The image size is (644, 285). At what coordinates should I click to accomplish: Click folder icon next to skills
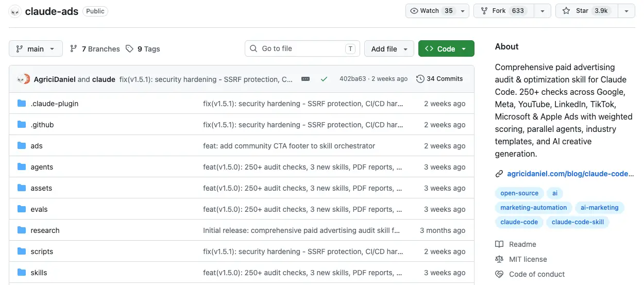pos(22,273)
